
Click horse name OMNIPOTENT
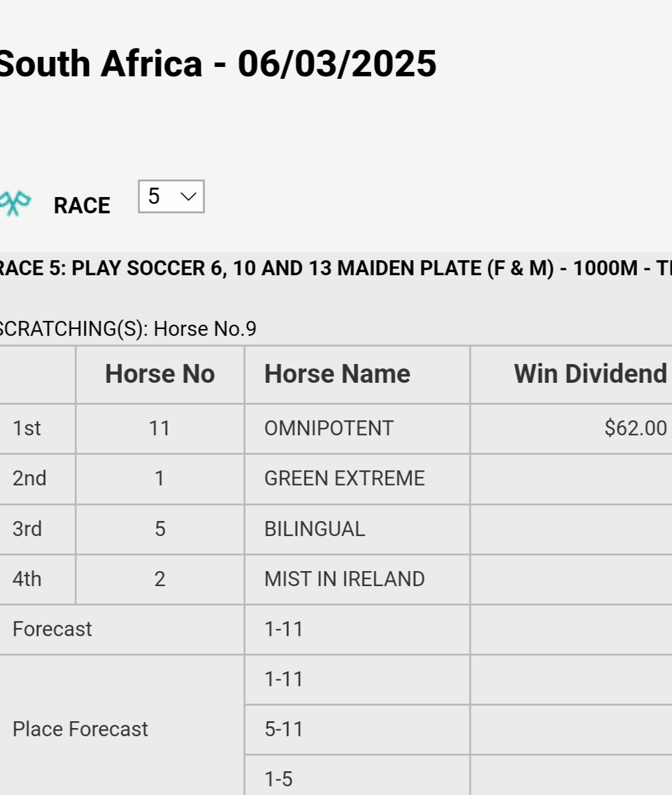click(329, 428)
